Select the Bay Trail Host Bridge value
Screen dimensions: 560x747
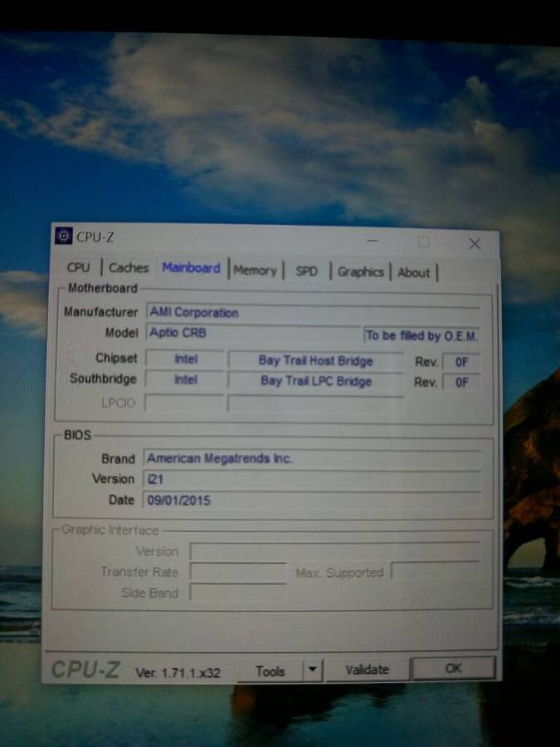tap(315, 361)
